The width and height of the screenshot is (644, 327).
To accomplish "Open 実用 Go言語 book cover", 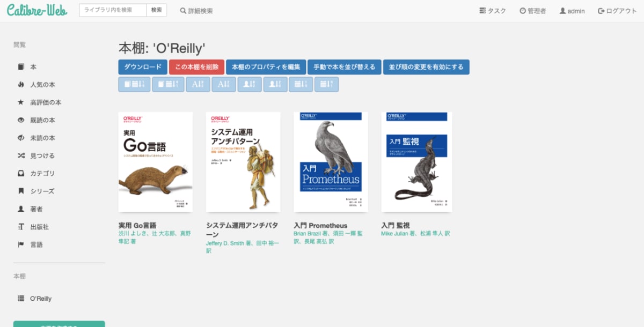I will click(x=156, y=162).
